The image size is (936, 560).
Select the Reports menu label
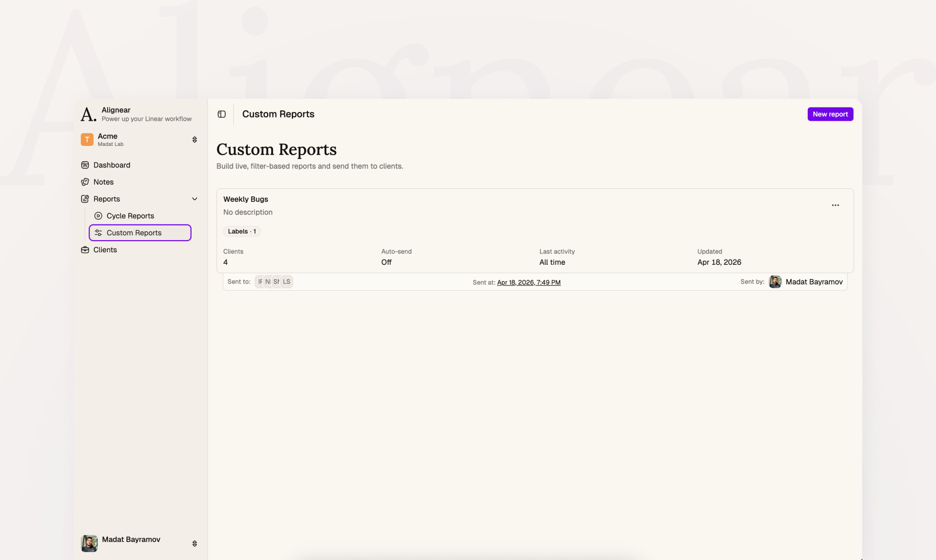coord(107,199)
